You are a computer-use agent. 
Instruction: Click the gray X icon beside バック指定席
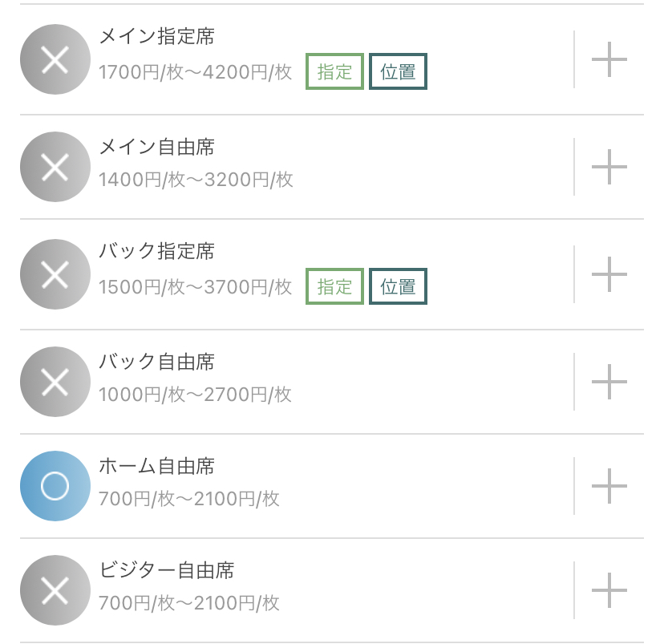pyautogui.click(x=55, y=274)
